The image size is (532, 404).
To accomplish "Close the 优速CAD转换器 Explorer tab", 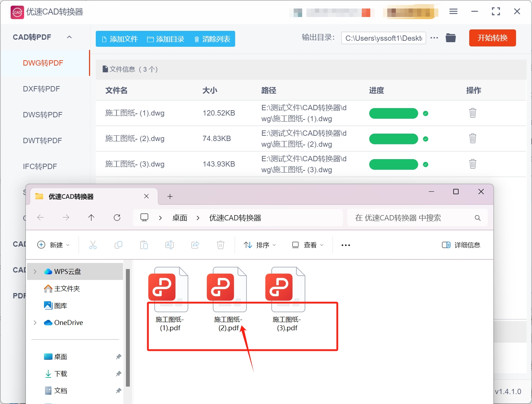I will tap(146, 196).
